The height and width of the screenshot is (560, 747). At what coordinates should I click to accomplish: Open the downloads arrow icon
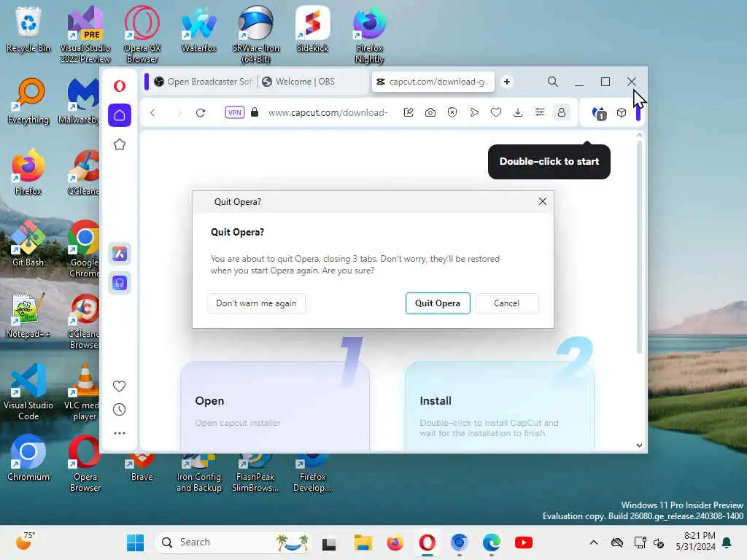518,113
